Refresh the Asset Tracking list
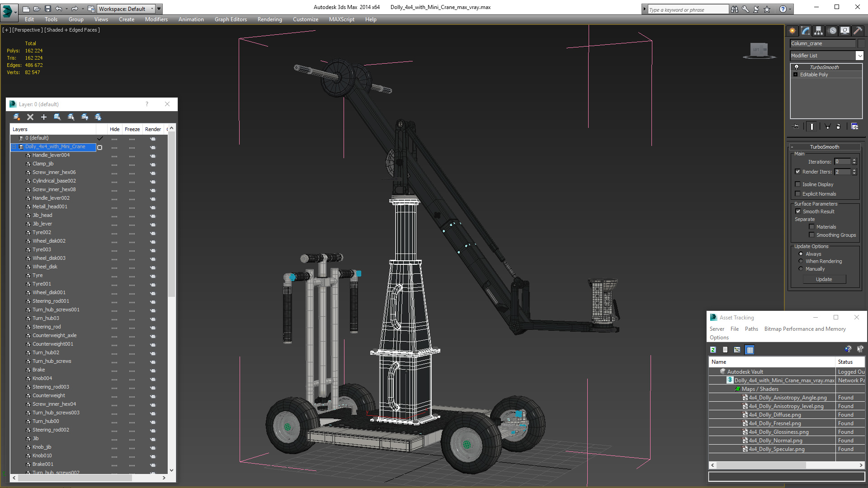Image resolution: width=868 pixels, height=488 pixels. tap(713, 350)
